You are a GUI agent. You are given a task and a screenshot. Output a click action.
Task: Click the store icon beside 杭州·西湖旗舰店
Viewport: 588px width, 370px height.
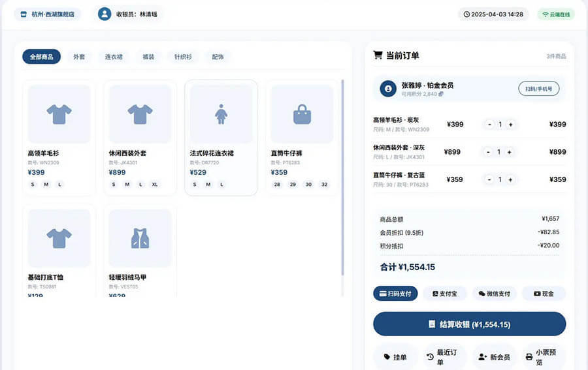point(24,14)
